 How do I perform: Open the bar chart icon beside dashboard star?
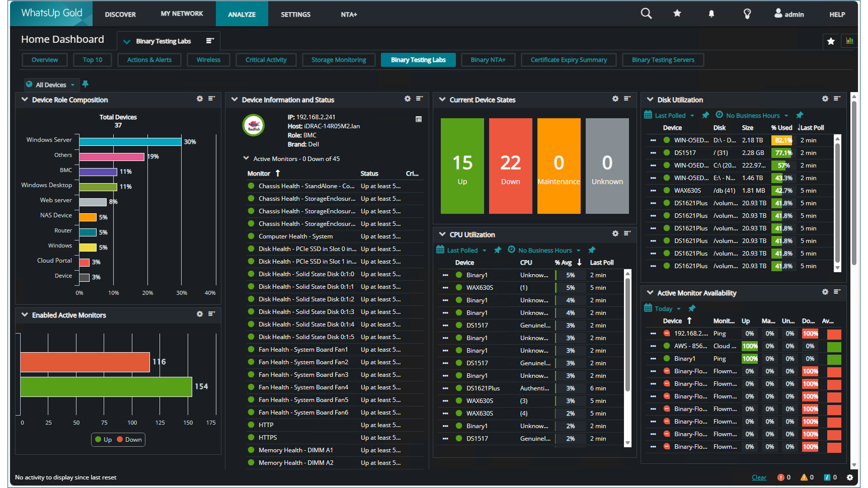coord(849,41)
